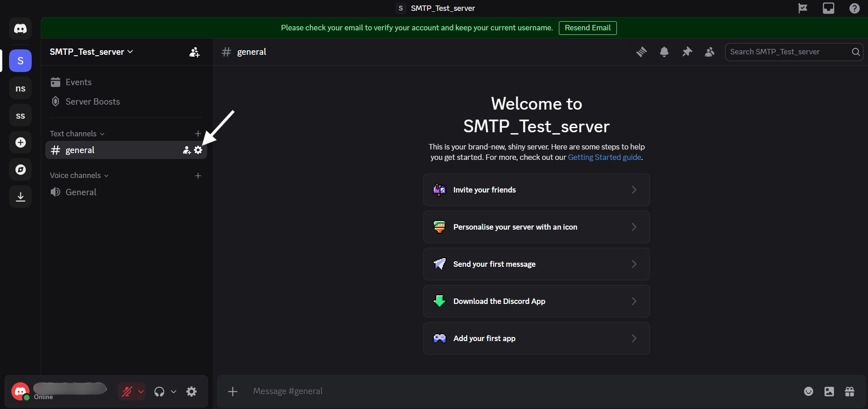Open the SMTP_Test_server dropdown menu
The width and height of the screenshot is (868, 409).
tap(91, 52)
